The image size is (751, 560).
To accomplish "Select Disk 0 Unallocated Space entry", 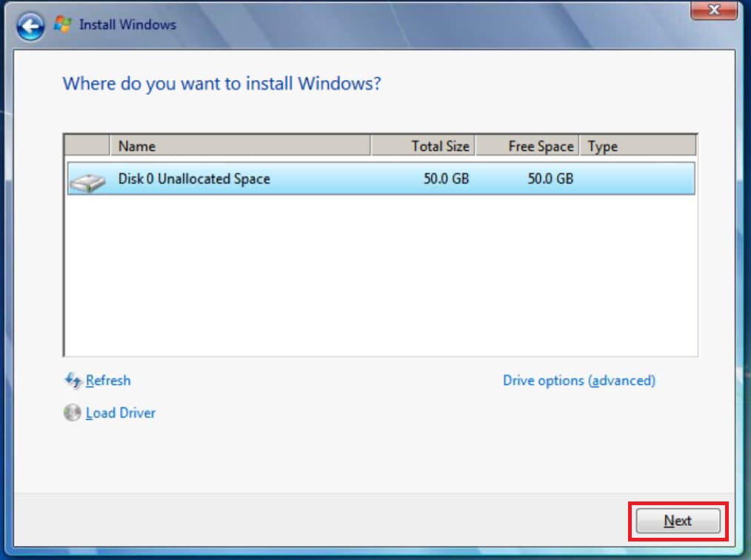I will (194, 179).
